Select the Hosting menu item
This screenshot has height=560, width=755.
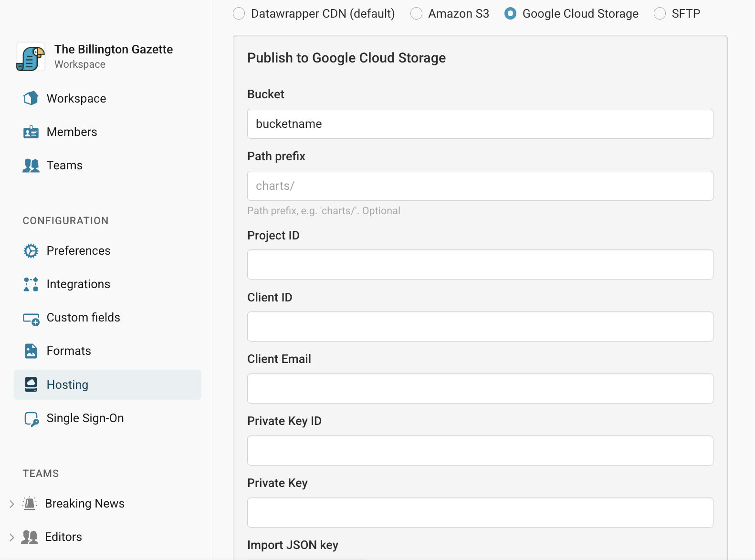coord(107,384)
